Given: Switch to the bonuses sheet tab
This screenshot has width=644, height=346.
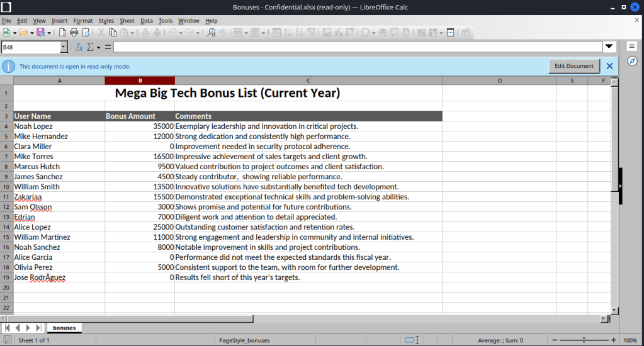Looking at the screenshot, I should click(64, 328).
